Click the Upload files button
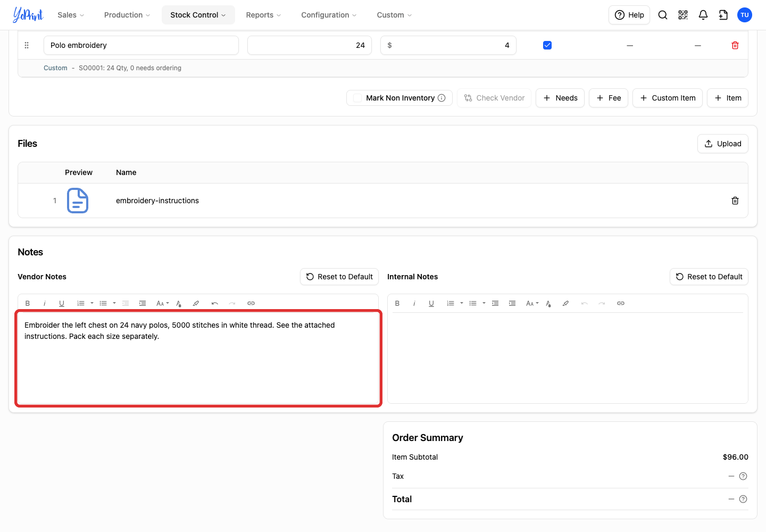 click(x=723, y=144)
